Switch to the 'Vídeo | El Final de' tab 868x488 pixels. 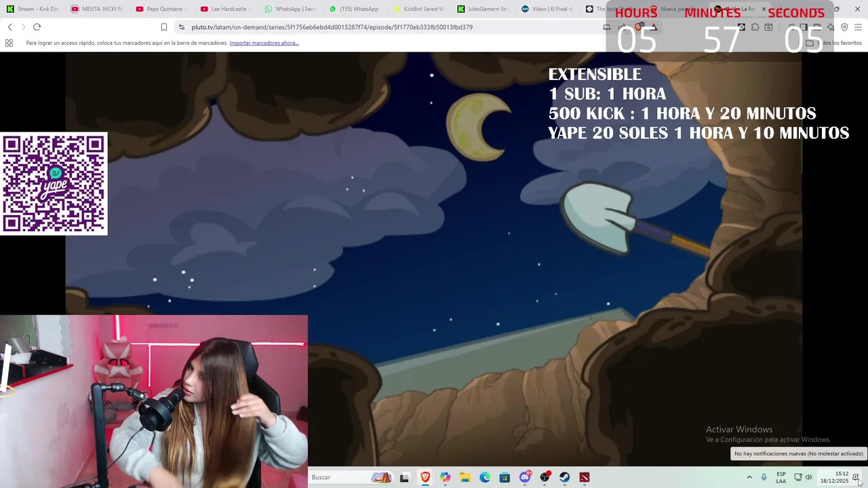(548, 9)
